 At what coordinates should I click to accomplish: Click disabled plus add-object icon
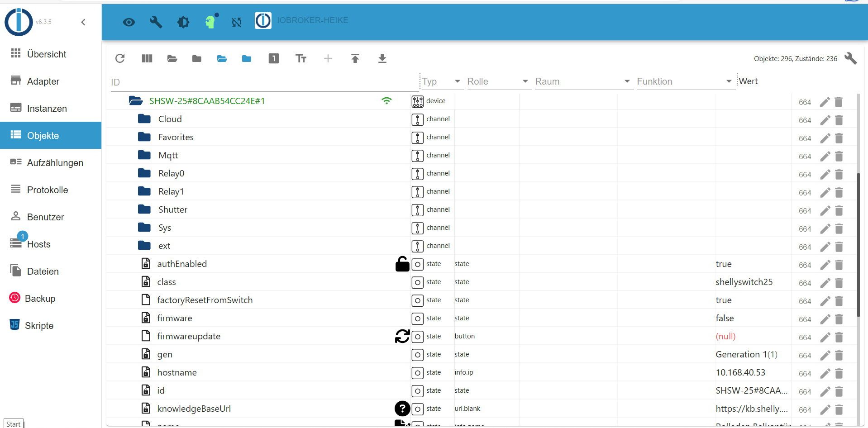[x=328, y=58]
